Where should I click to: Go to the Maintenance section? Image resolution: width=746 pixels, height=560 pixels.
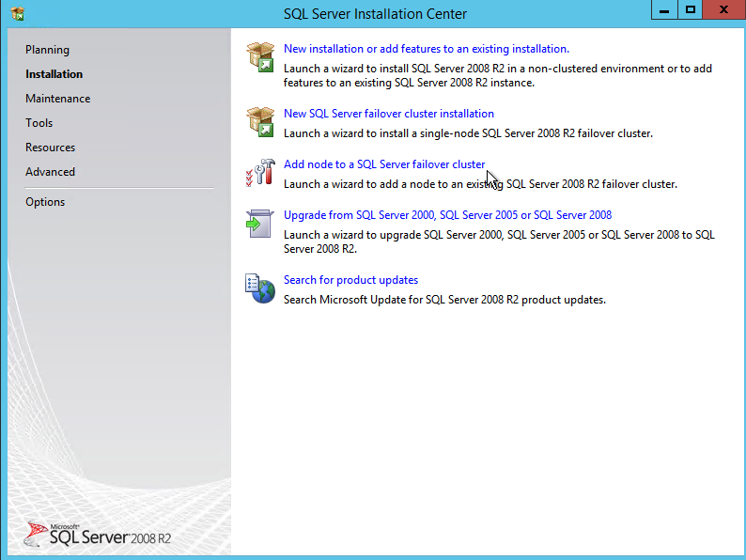(57, 99)
